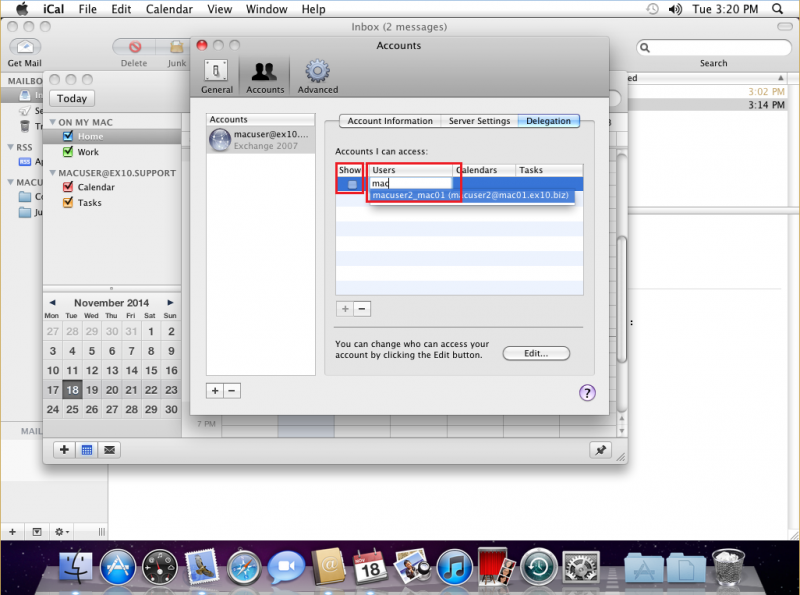
Task: Open the Accounts pane via its toolbar icon
Action: 264,73
